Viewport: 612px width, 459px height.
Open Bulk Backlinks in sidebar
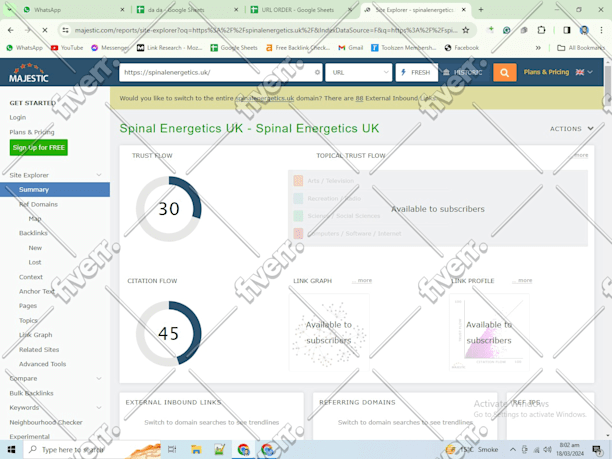point(31,393)
